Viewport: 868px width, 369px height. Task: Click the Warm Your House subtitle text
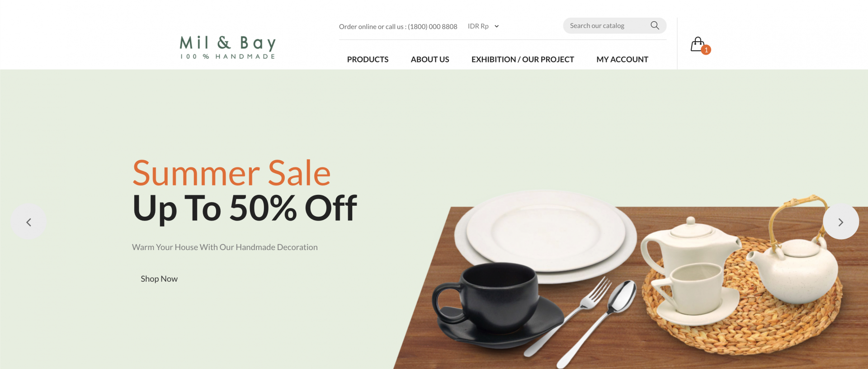225,247
